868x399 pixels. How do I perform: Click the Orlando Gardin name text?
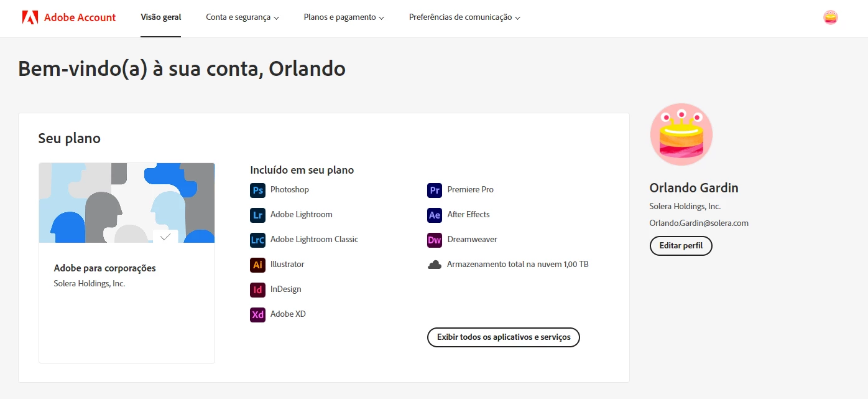coord(694,188)
